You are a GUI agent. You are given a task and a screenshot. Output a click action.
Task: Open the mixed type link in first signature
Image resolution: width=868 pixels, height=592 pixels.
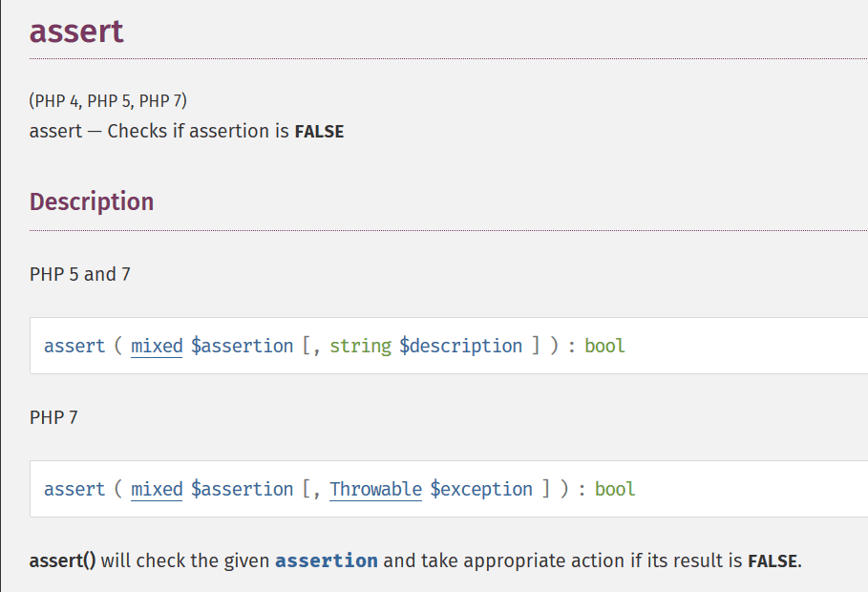pos(157,346)
